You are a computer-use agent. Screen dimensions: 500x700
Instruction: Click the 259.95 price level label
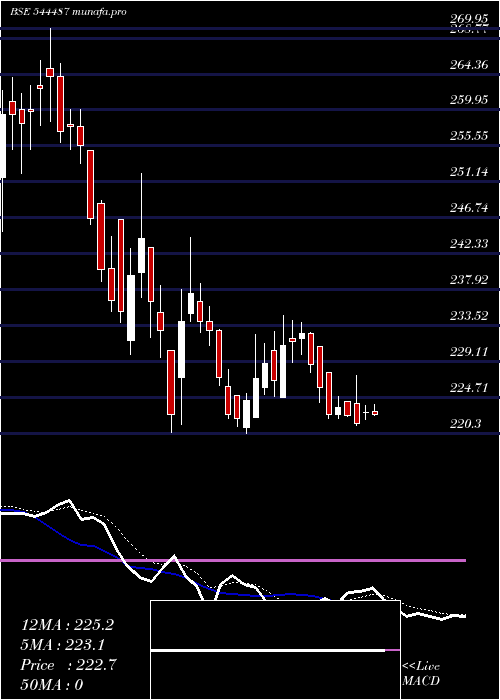468,100
